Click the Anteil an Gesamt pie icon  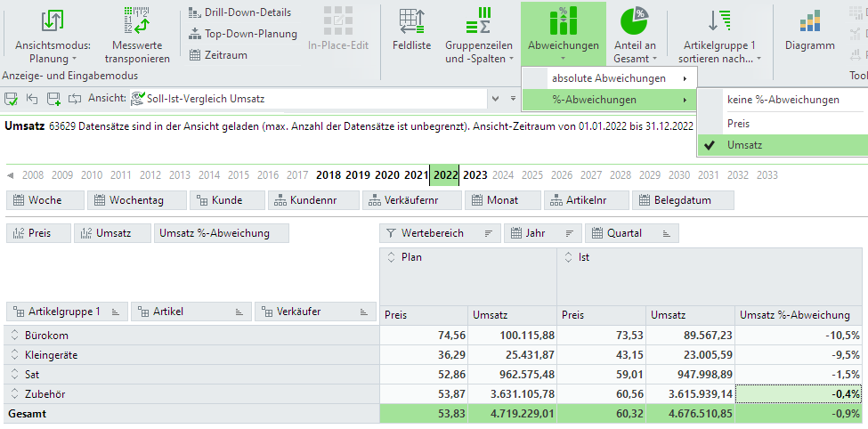tap(634, 21)
